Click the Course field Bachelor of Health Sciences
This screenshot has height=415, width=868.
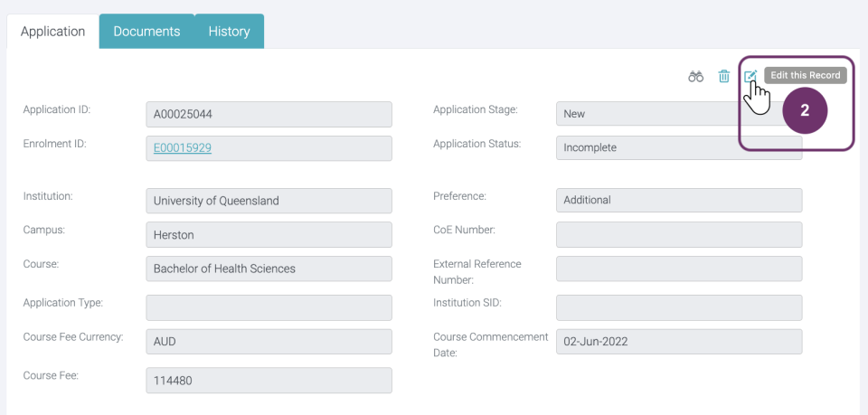tap(269, 269)
